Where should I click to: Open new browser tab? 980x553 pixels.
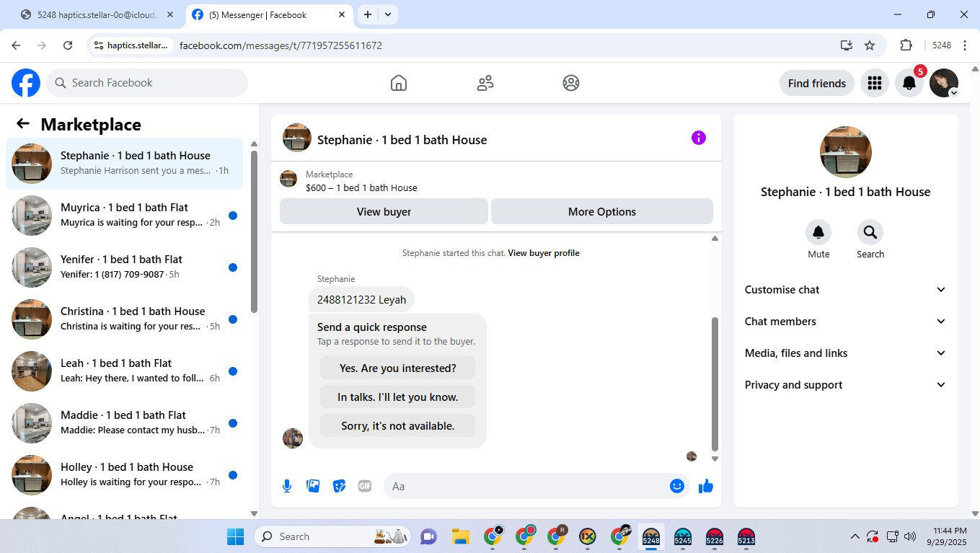tap(368, 14)
